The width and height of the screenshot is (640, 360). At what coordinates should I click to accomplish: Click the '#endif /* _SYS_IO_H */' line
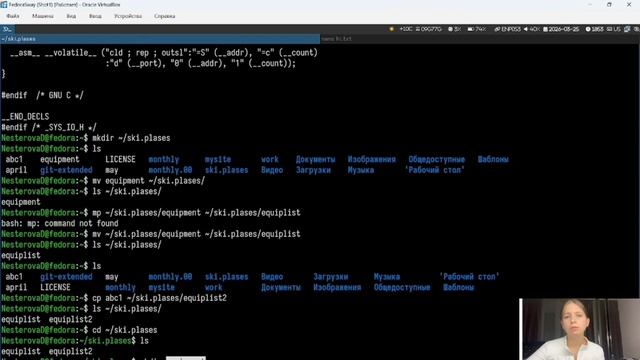click(x=49, y=127)
